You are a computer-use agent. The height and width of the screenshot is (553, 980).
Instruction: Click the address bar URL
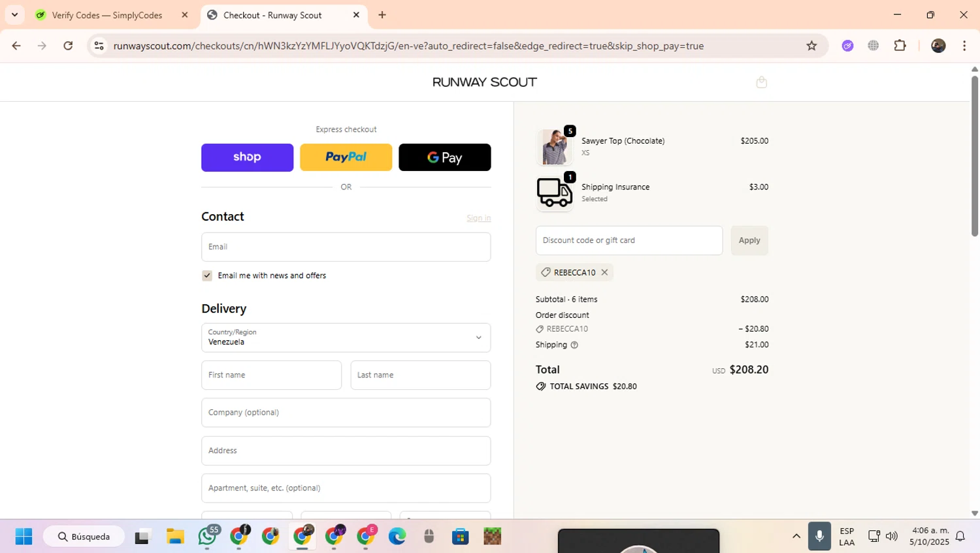408,46
